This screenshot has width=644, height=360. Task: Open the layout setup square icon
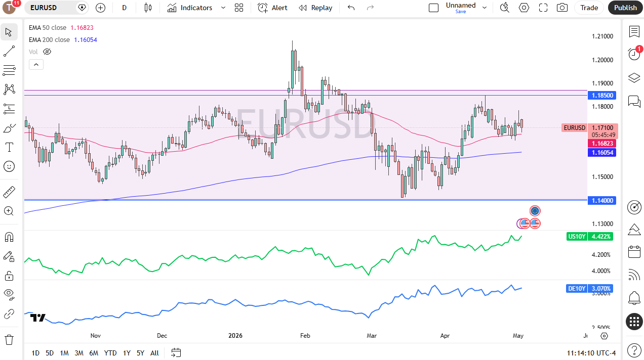click(x=433, y=8)
